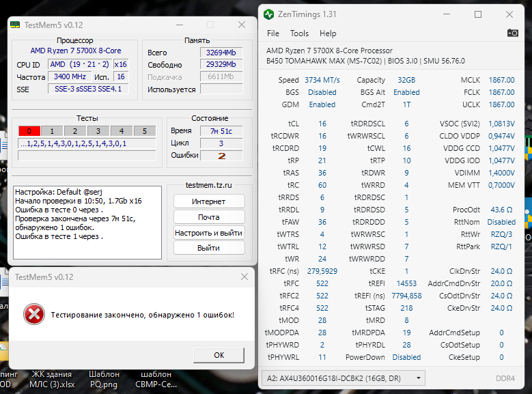Image resolution: width=532 pixels, height=394 pixels.
Task: Take a screenshot with ZenTimings camera icon
Action: pyautogui.click(x=512, y=33)
